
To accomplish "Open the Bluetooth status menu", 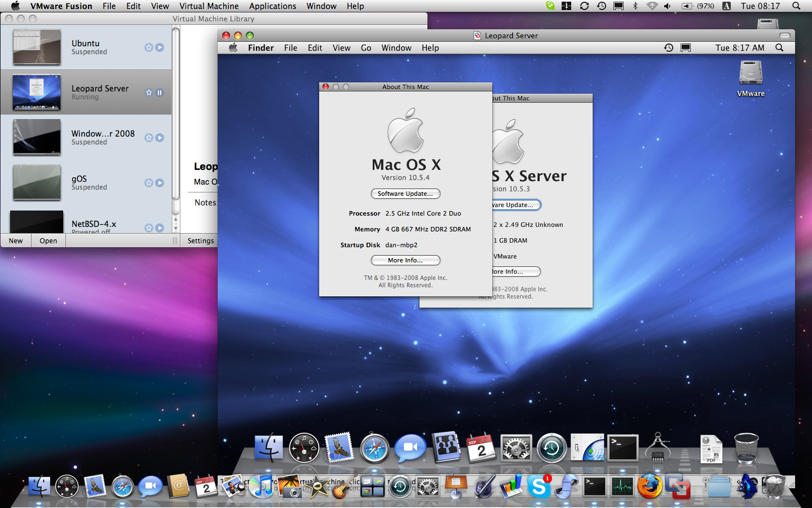I will [636, 6].
